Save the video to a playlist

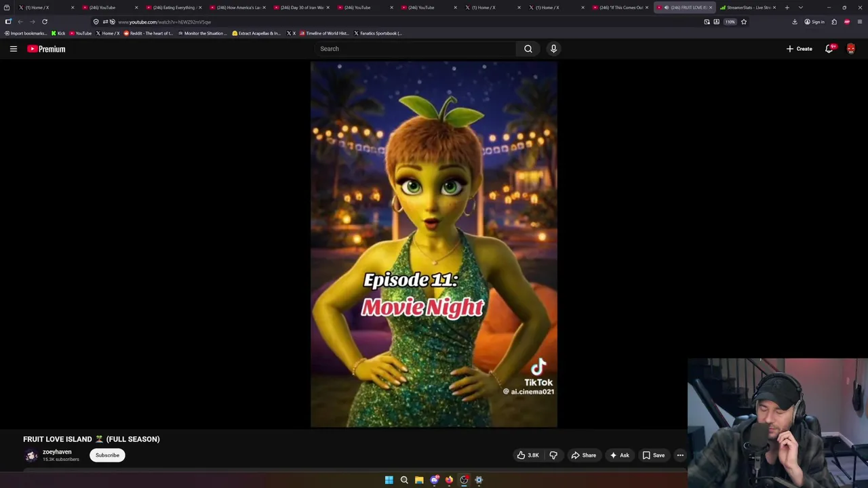coord(653,455)
